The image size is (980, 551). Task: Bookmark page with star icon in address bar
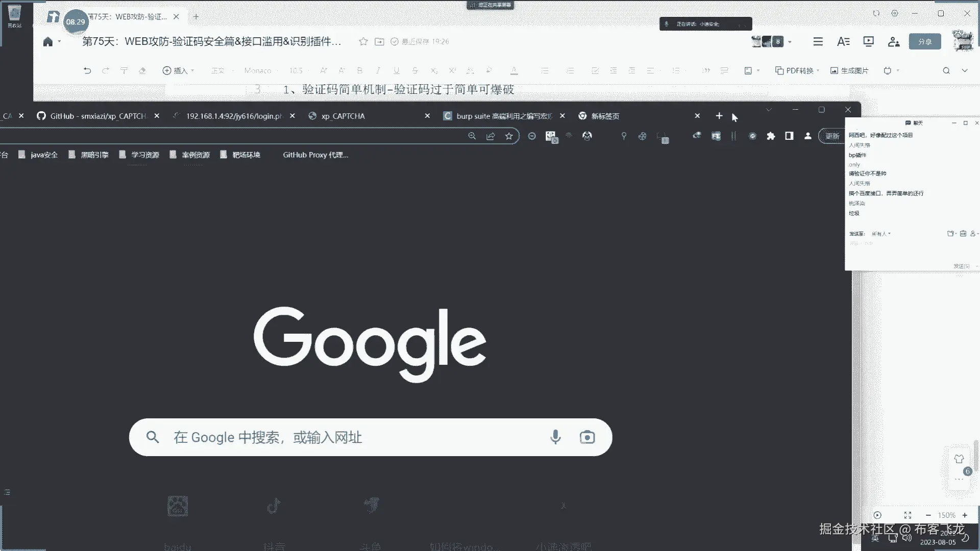pyautogui.click(x=509, y=136)
